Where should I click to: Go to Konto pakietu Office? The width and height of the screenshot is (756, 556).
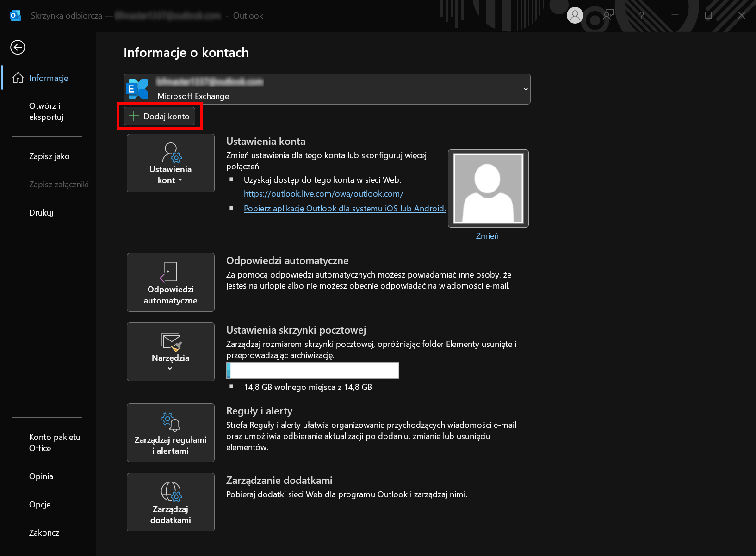coord(55,443)
